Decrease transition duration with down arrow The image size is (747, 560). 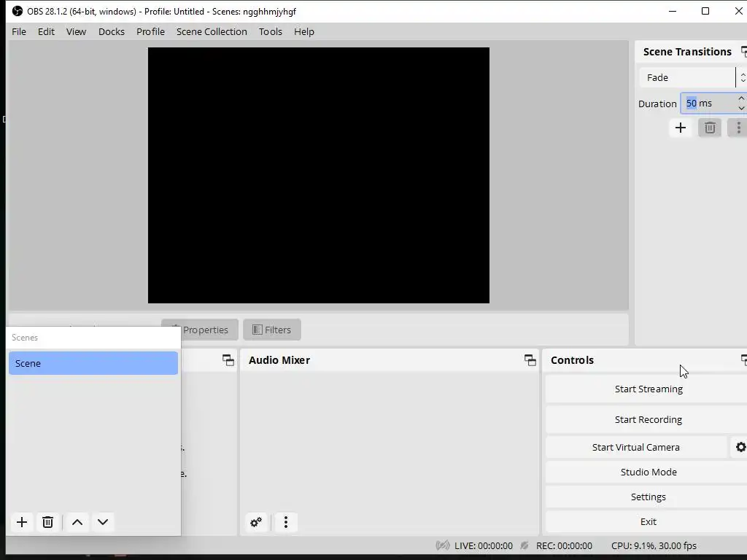pos(741,109)
